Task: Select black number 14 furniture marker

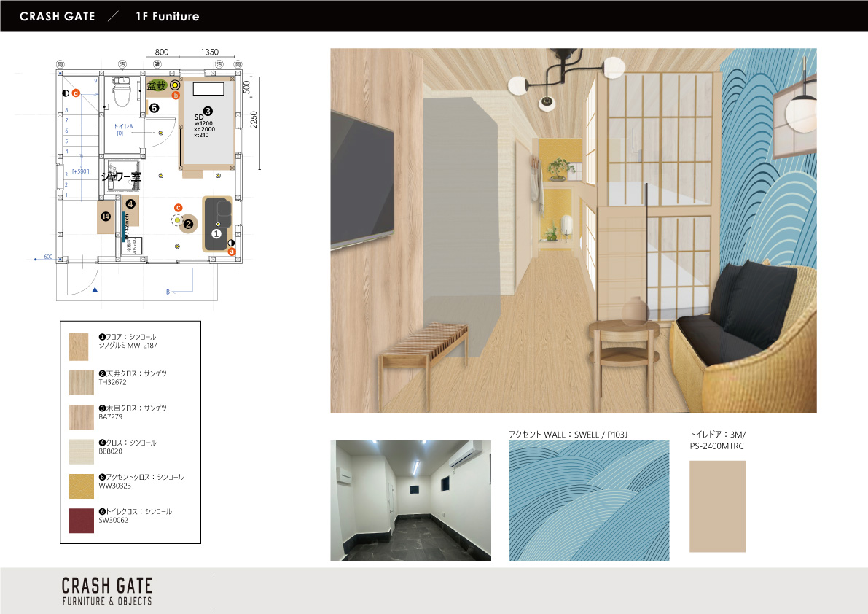Action: tap(106, 217)
